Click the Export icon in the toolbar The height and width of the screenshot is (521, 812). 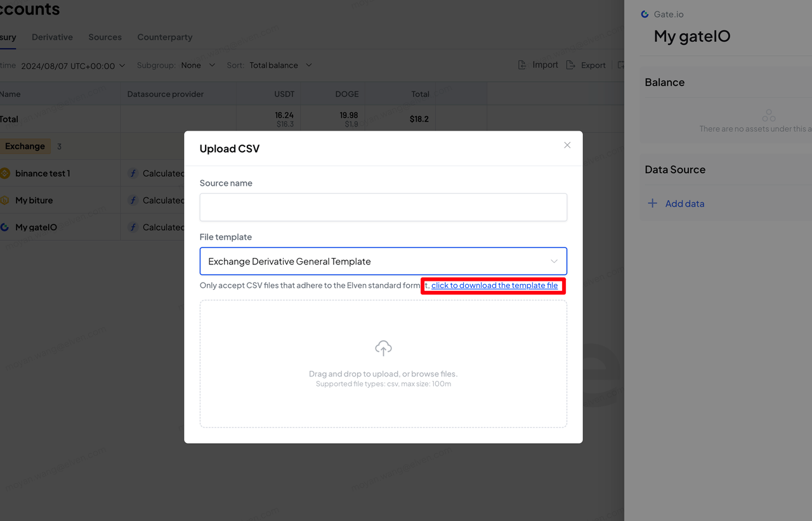(x=570, y=65)
